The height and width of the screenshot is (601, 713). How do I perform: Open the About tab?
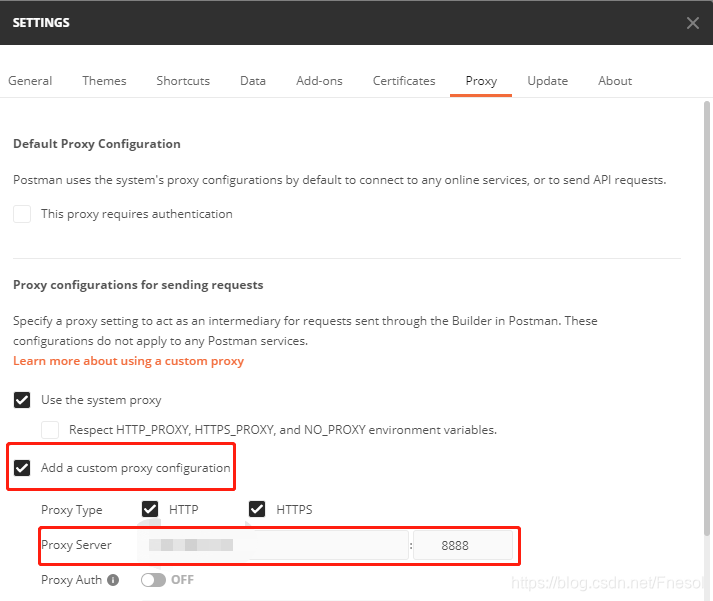click(615, 81)
